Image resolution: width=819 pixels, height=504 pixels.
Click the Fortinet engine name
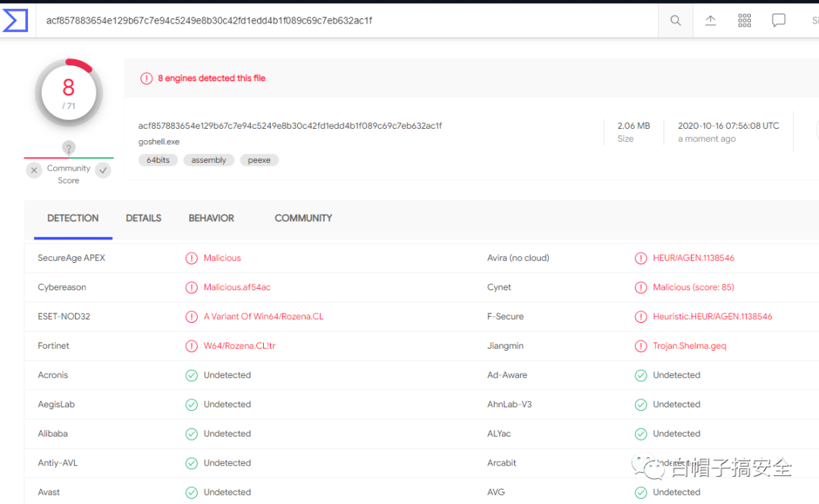coord(53,346)
